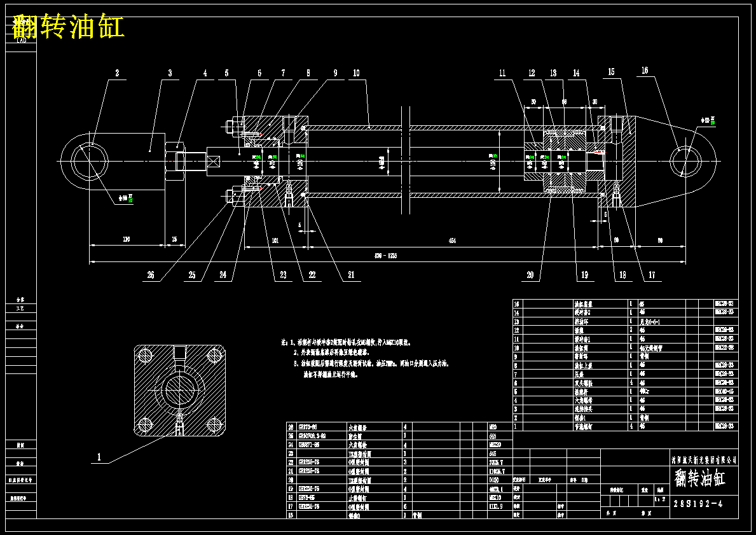Click row number 13 in upper parts list

(516, 321)
